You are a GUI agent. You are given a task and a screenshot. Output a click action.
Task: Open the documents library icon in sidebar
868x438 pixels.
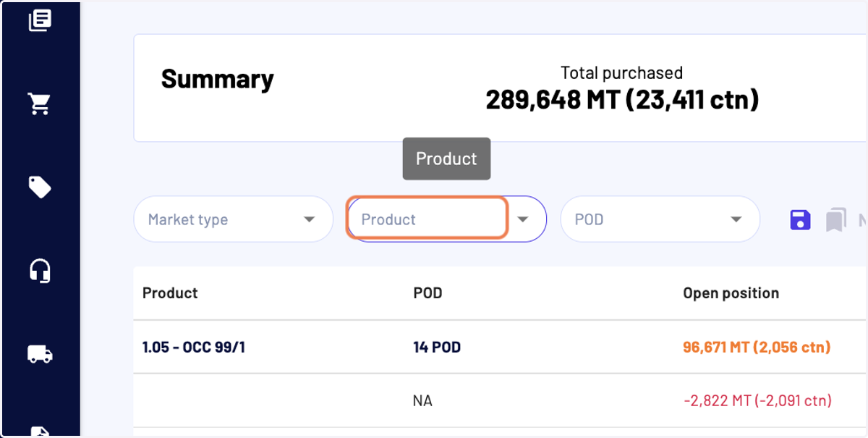(x=40, y=20)
